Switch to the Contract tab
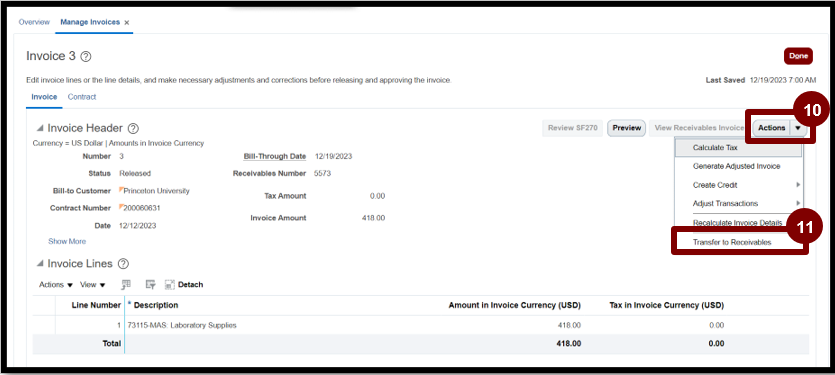 coord(82,97)
